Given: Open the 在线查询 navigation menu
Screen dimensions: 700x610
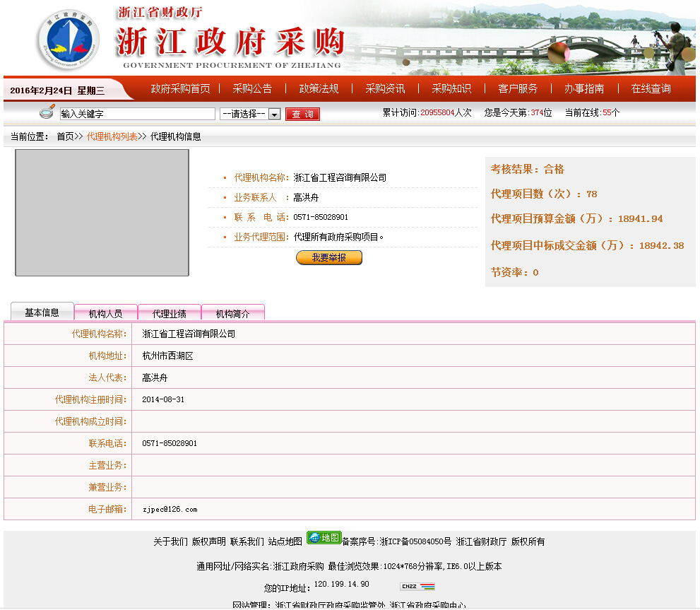Looking at the screenshot, I should [x=651, y=88].
